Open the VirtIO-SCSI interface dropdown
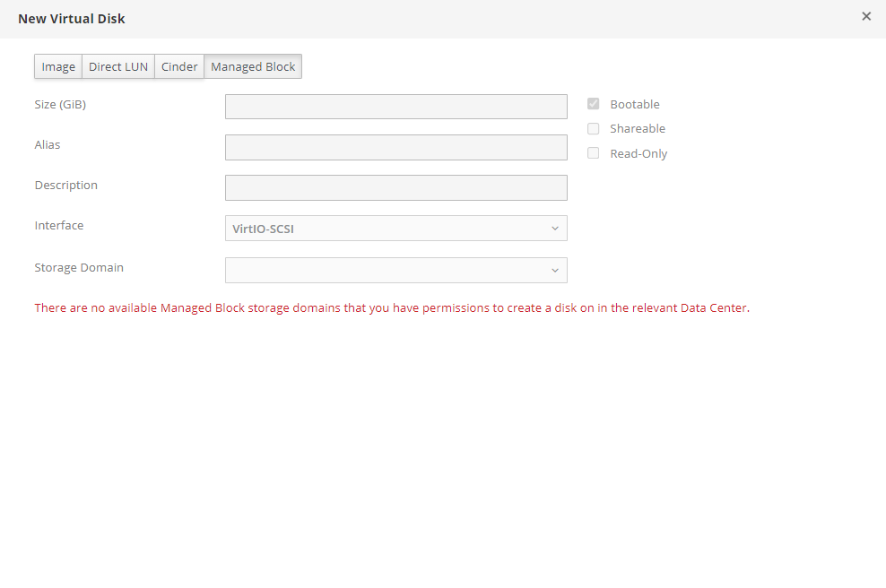This screenshot has height=588, width=886. [x=395, y=229]
